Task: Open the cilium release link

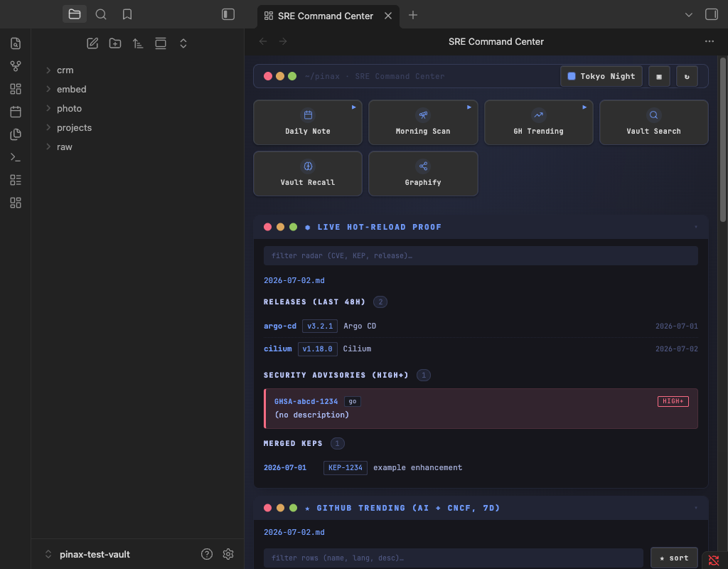Action: pos(278,349)
